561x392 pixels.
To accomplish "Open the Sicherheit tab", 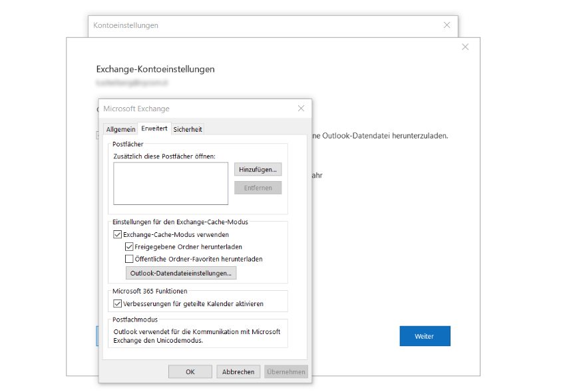I will point(188,129).
